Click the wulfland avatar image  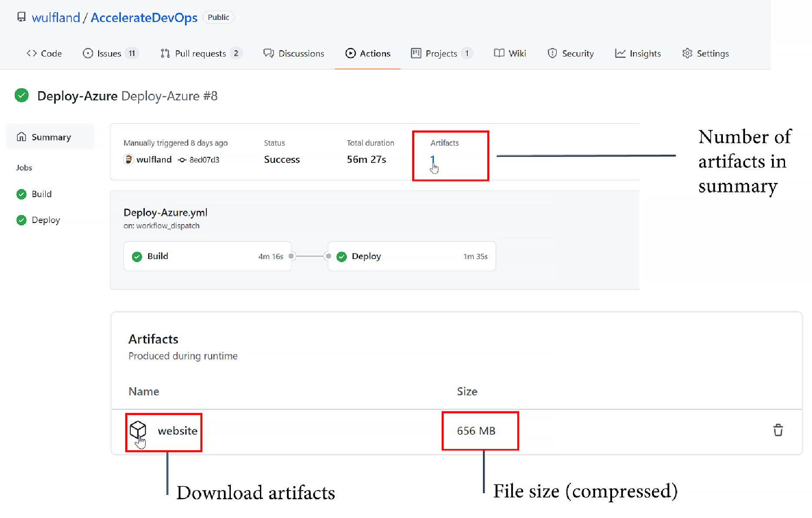[x=129, y=159]
